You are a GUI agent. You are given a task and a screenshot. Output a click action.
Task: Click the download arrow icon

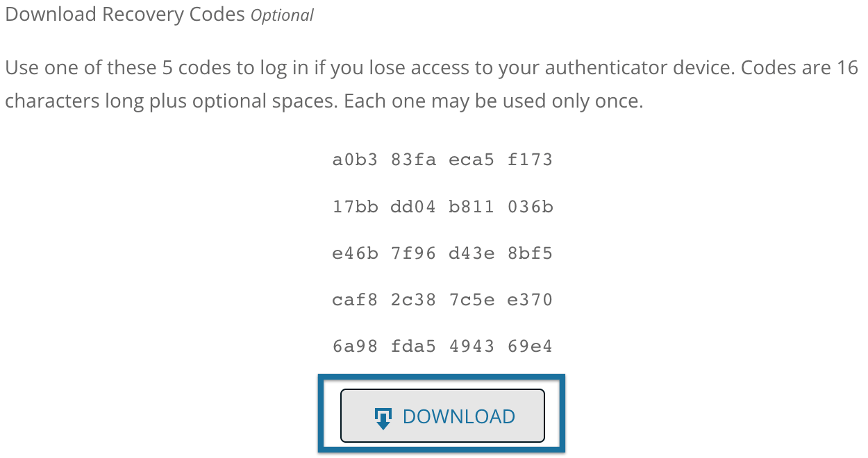tap(383, 418)
